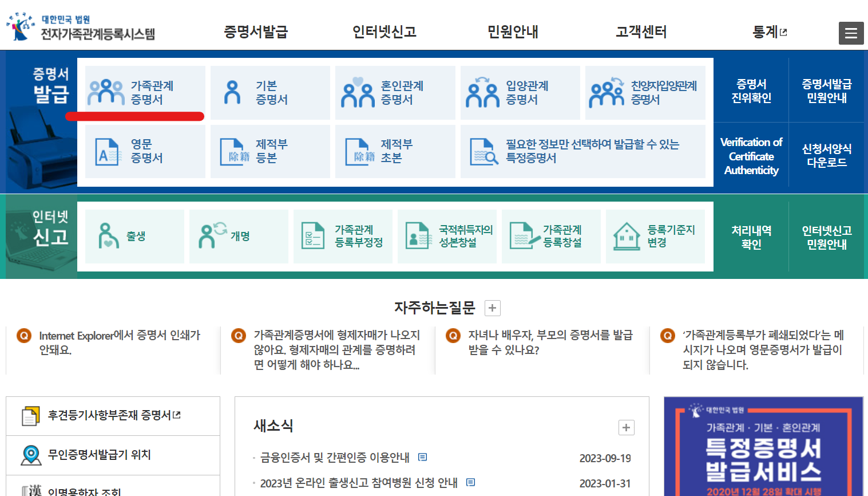Open the 등록기준지 변경 icon
Screen dimensions: 868x496
pos(655,236)
